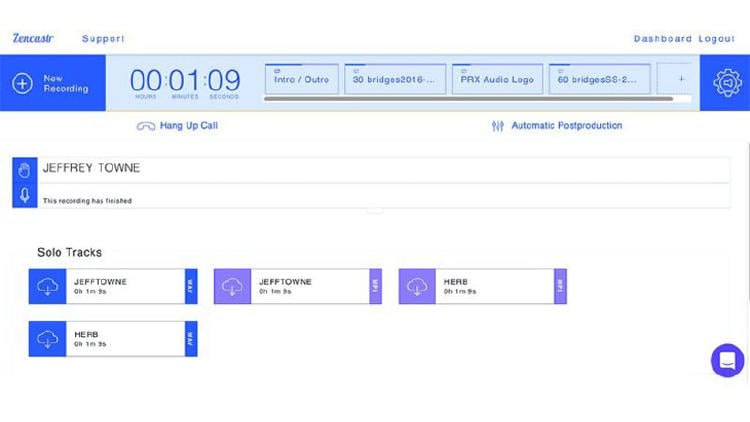
Task: Click the Logout link
Action: point(717,39)
